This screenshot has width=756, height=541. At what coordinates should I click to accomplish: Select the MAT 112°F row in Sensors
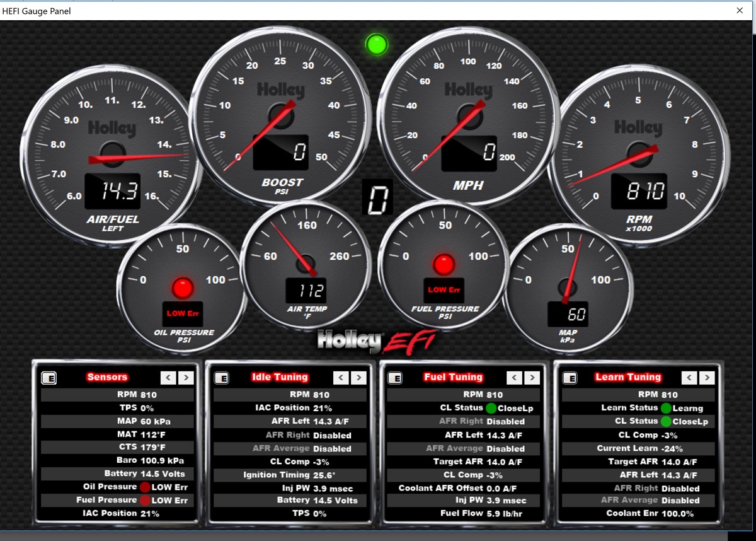pyautogui.click(x=118, y=434)
